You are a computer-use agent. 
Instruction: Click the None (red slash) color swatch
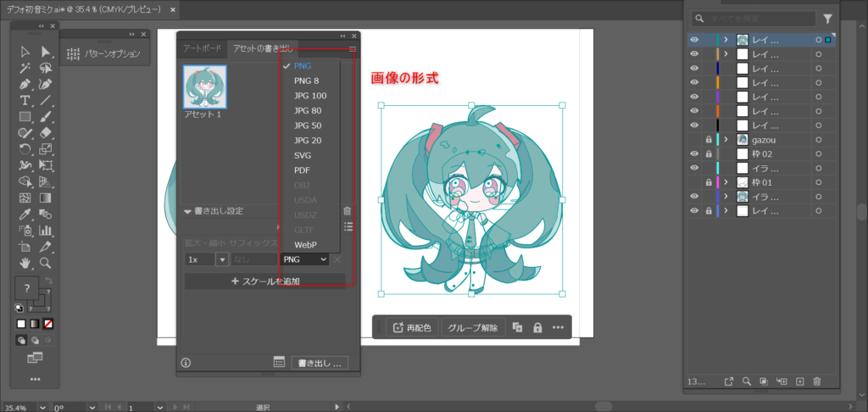click(x=48, y=324)
